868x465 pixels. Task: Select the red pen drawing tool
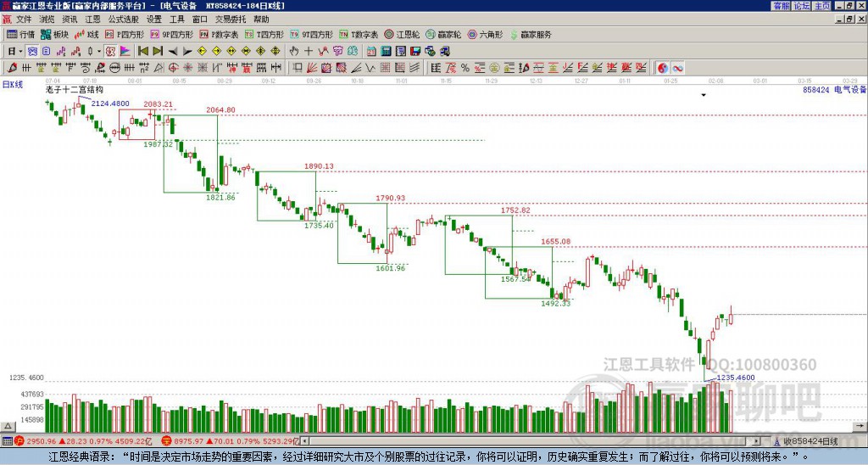[12, 68]
